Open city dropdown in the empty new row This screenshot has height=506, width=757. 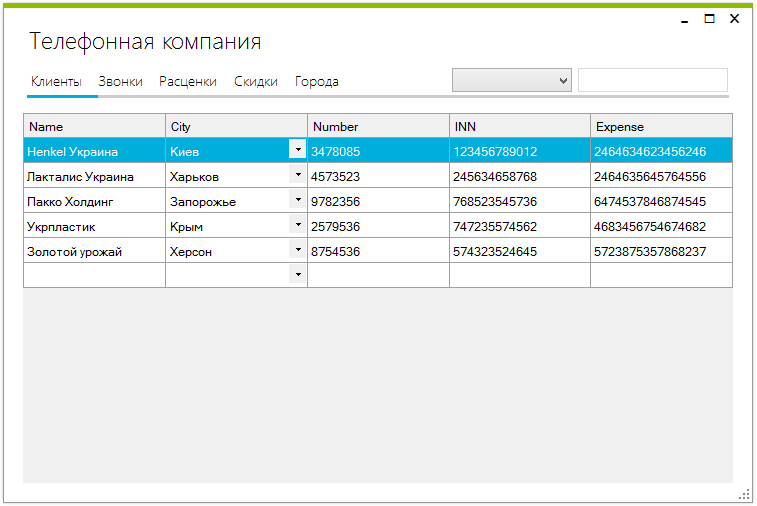pos(298,275)
